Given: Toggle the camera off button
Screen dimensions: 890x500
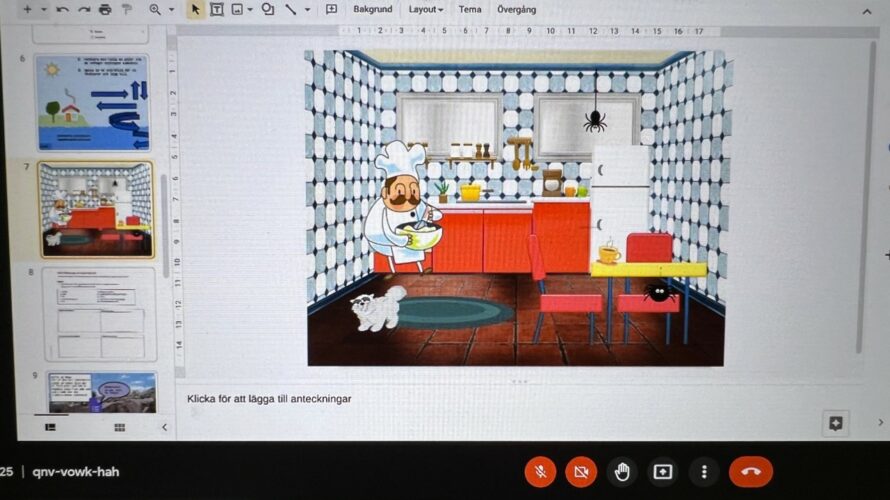Looking at the screenshot, I should tap(581, 471).
